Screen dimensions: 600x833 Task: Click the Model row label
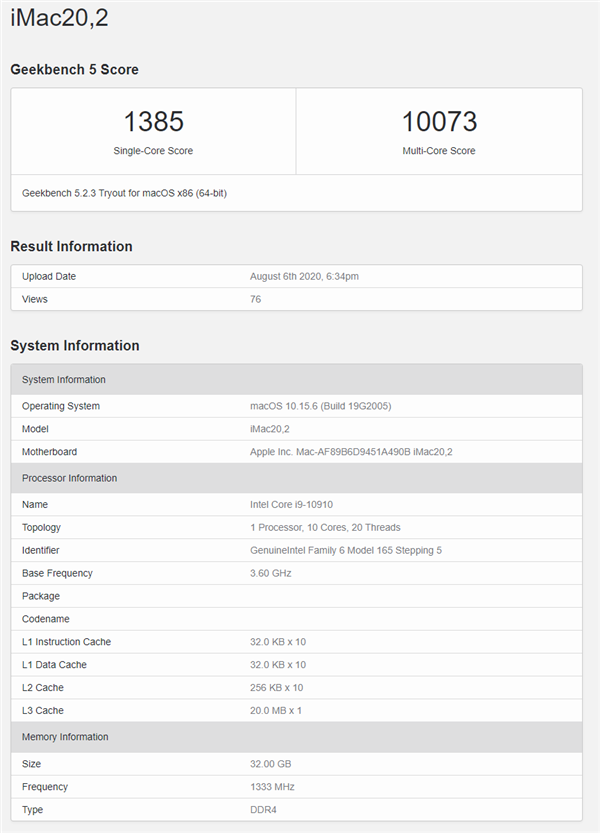coord(35,429)
